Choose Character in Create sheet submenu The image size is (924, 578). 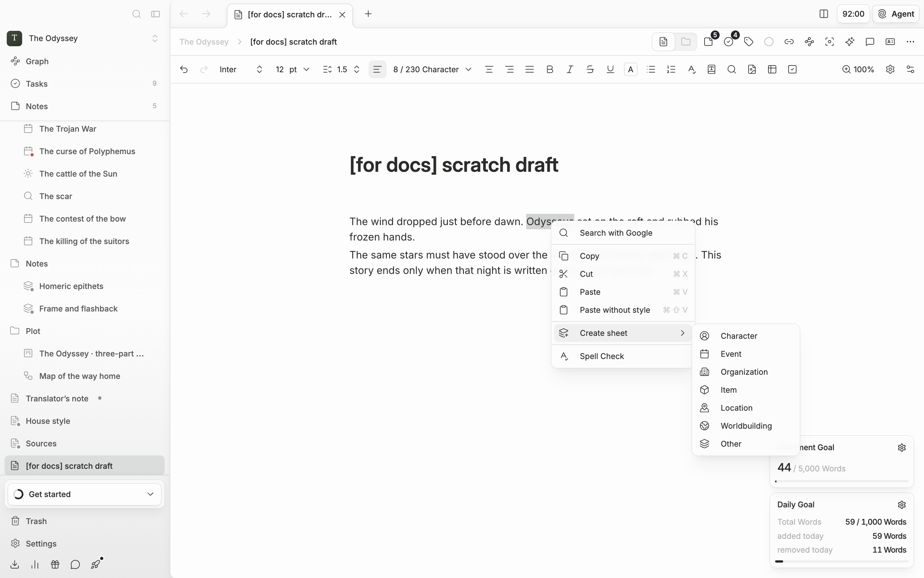(745, 336)
